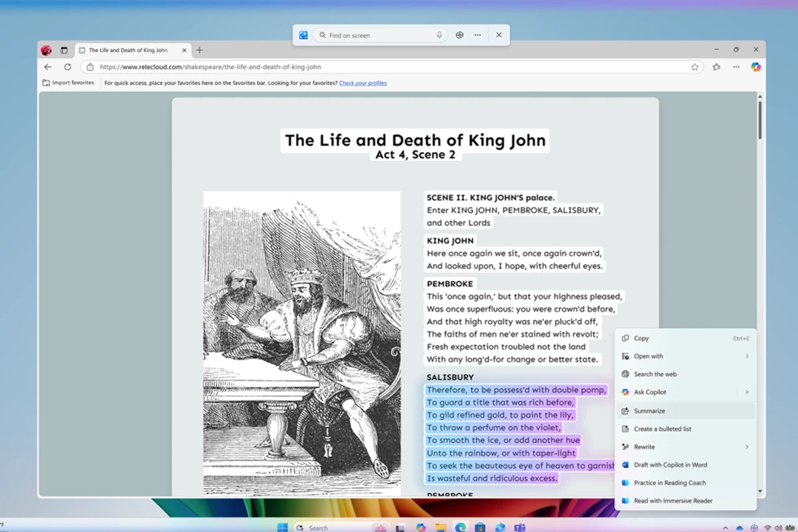This screenshot has width=798, height=532.
Task: Choose Search the web menu entry
Action: pos(686,374)
